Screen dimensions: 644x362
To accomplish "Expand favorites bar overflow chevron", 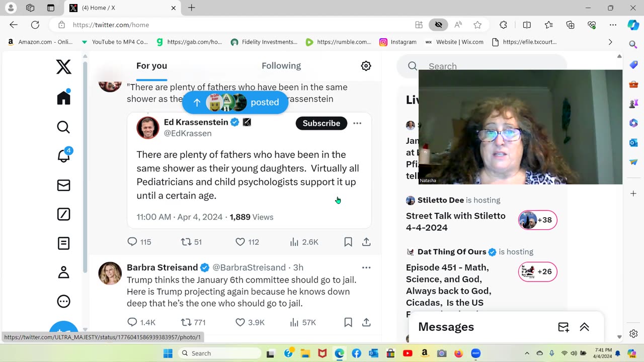I will point(610,42).
